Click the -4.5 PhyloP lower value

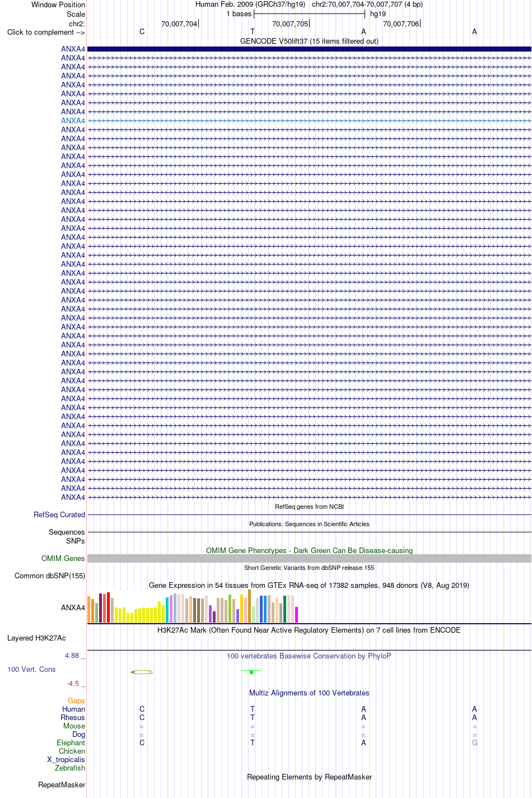coord(76,684)
